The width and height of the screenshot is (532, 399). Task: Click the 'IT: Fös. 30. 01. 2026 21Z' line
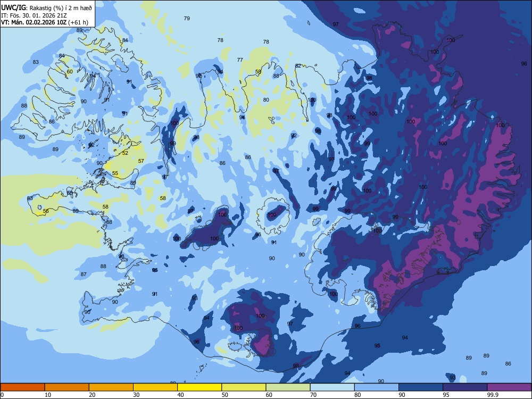(x=34, y=15)
